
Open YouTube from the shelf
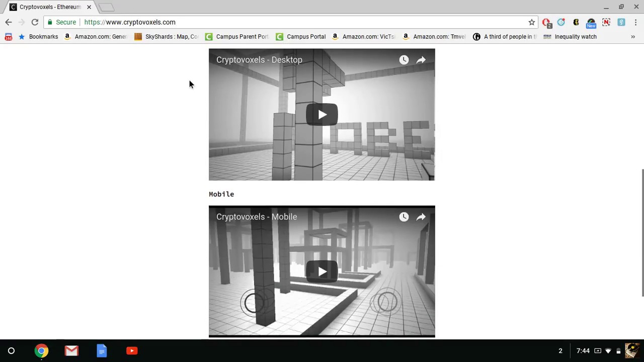132,351
